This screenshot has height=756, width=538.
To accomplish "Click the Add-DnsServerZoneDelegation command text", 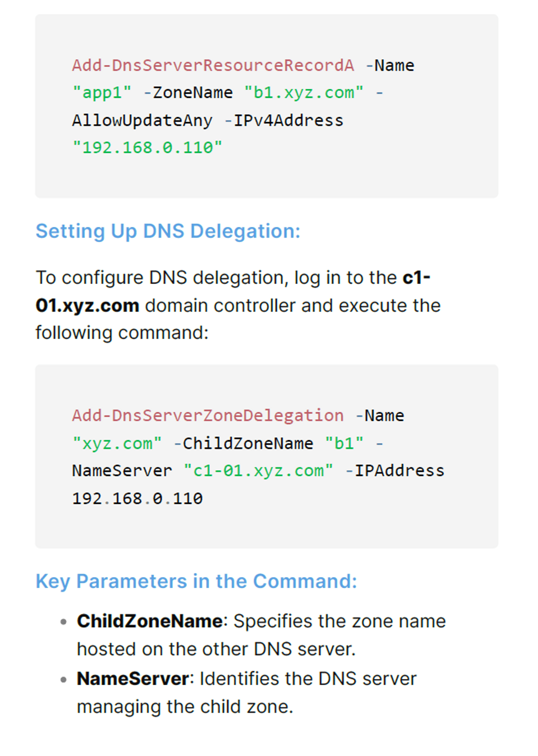I will coord(208,415).
